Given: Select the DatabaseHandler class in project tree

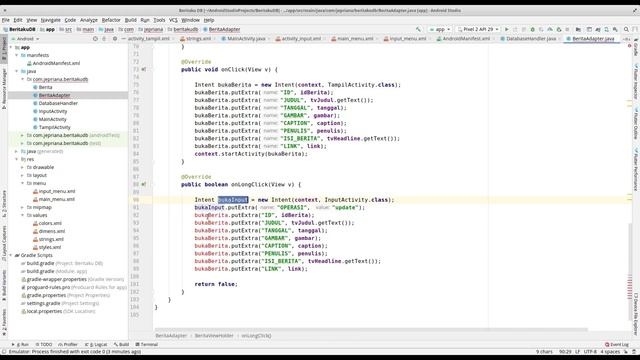Looking at the screenshot, I should (58, 103).
